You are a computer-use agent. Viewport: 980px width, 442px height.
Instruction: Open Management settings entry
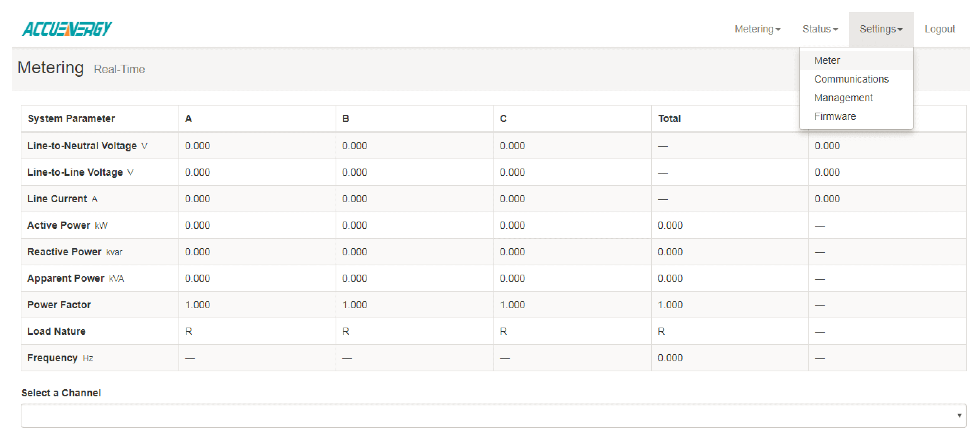(x=843, y=98)
